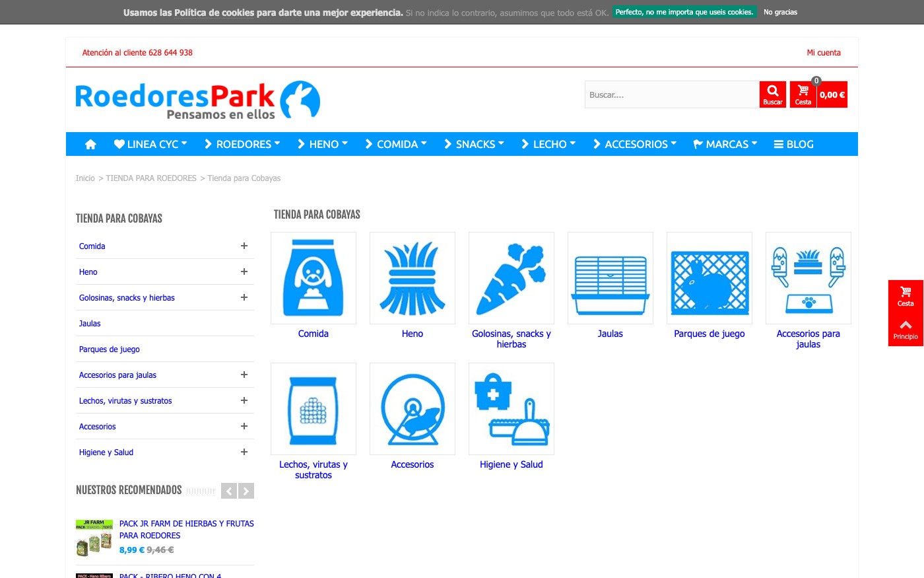Viewport: 924px width, 578px height.
Task: Click the cart total 0,00 € button
Action: point(832,94)
